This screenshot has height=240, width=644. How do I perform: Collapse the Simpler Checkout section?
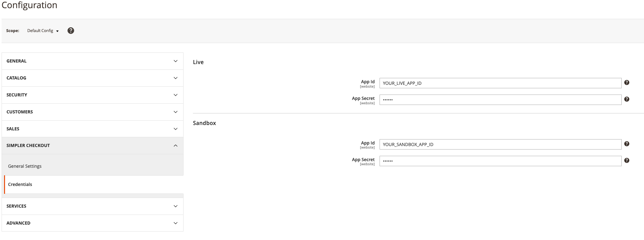click(x=93, y=145)
